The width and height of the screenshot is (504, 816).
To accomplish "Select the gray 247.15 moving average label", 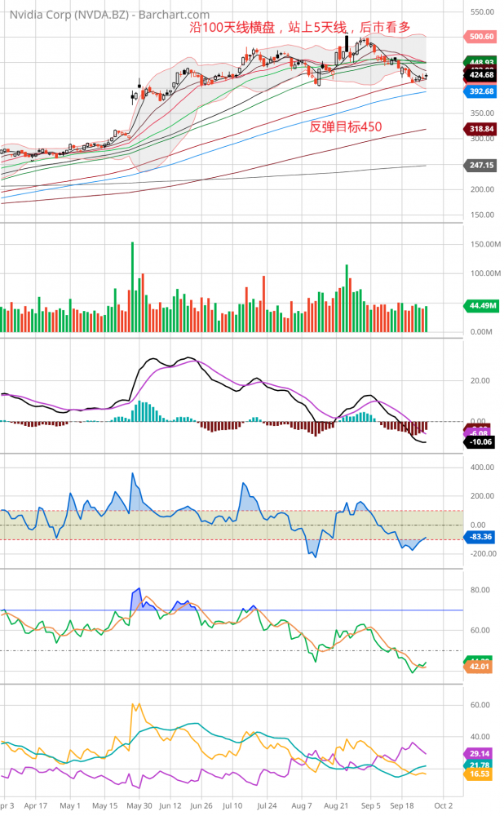I will [483, 166].
